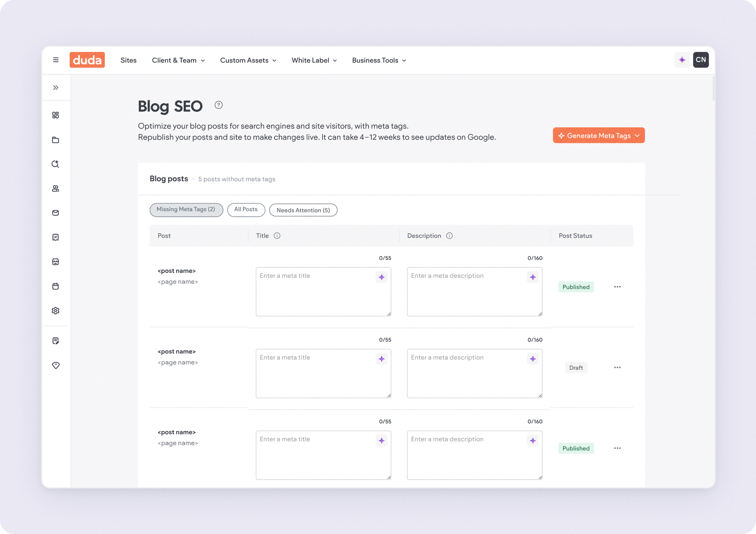Expand the sidebar with double-chevron icon

click(56, 87)
